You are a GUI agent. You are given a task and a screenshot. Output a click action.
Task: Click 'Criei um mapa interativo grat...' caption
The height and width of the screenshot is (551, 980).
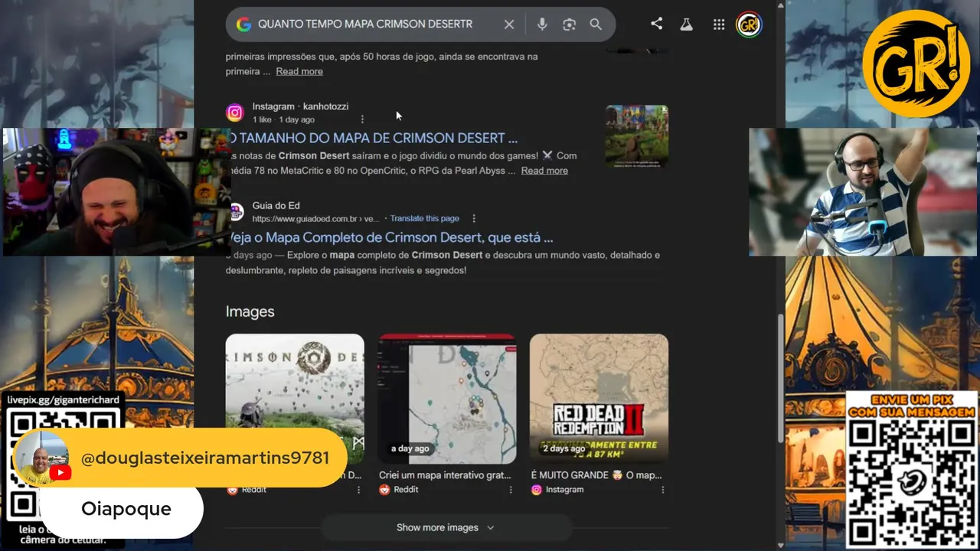click(445, 475)
